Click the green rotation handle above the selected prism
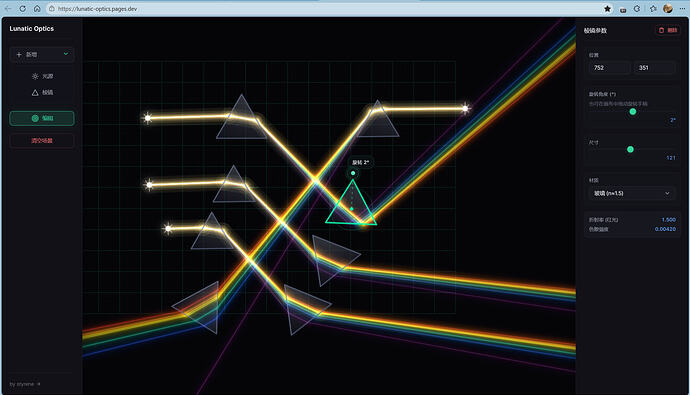This screenshot has height=395, width=690. tap(353, 173)
